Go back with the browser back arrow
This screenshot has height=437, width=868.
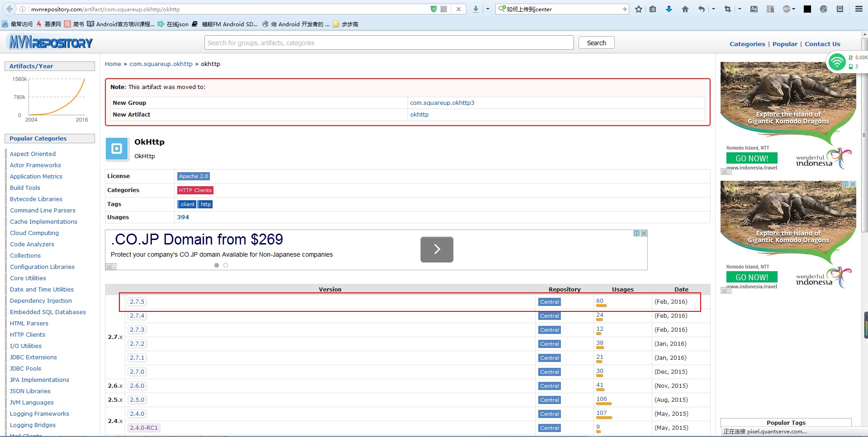coord(9,9)
